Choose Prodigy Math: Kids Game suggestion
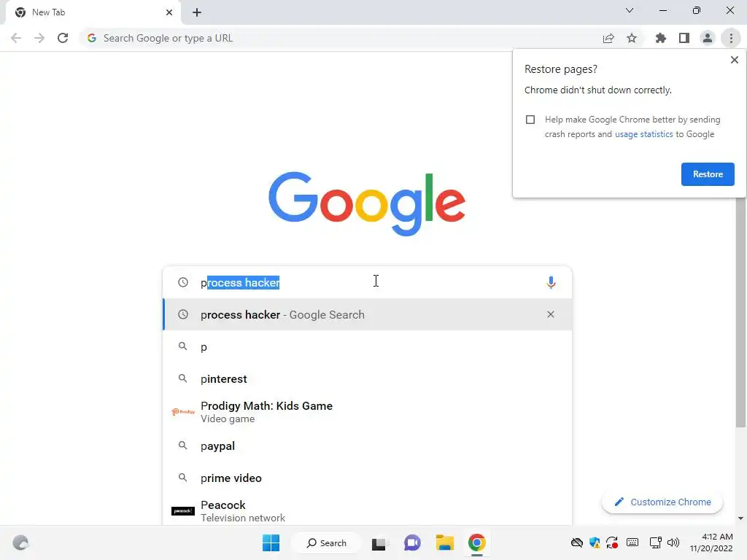 point(368,412)
